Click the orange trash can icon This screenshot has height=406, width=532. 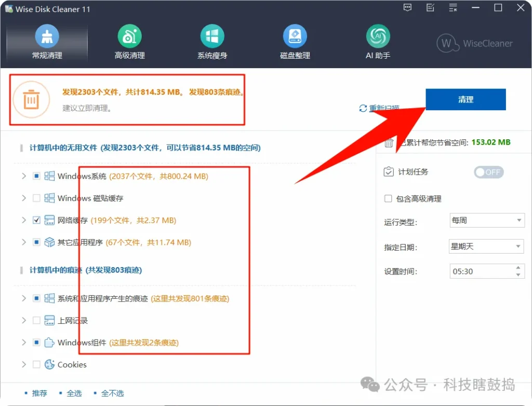(x=31, y=99)
